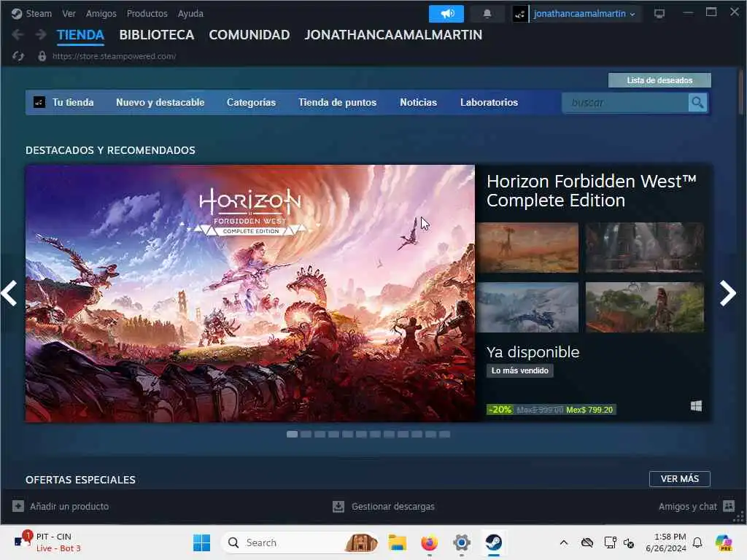Click the VER MÁS button
Screen dimensions: 747x560
[679, 478]
